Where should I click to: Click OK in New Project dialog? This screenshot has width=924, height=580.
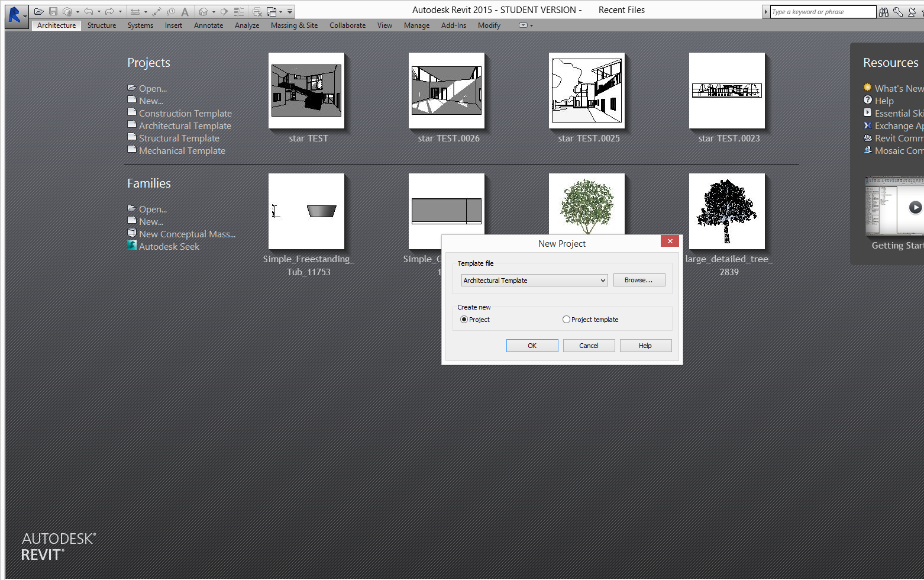532,346
